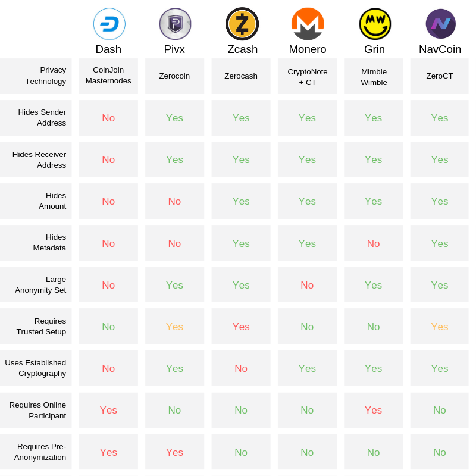
Task: Select the Uses Established Cryptography label
Action: pyautogui.click(x=36, y=368)
